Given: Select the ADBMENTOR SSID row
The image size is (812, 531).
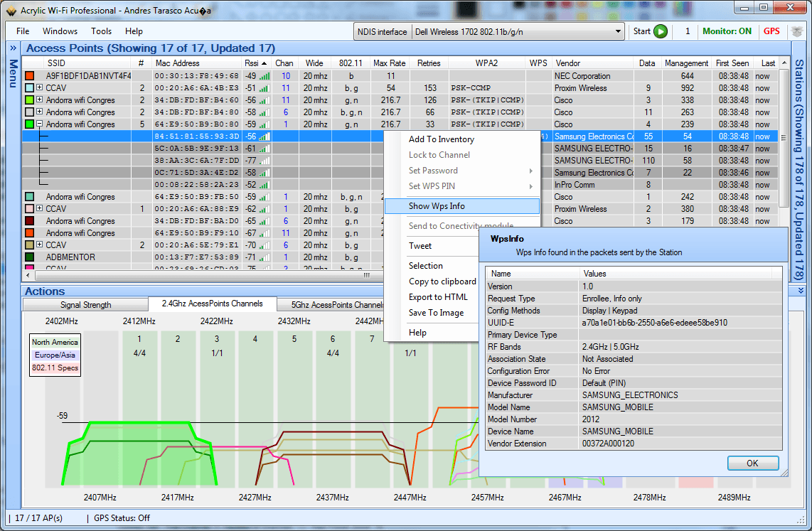Looking at the screenshot, I should pos(70,257).
